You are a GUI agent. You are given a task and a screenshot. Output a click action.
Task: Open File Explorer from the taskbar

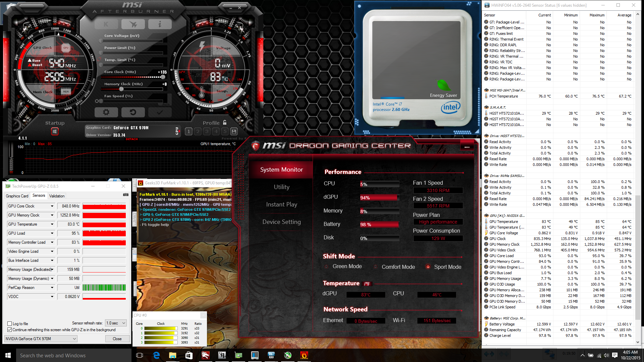point(172,355)
